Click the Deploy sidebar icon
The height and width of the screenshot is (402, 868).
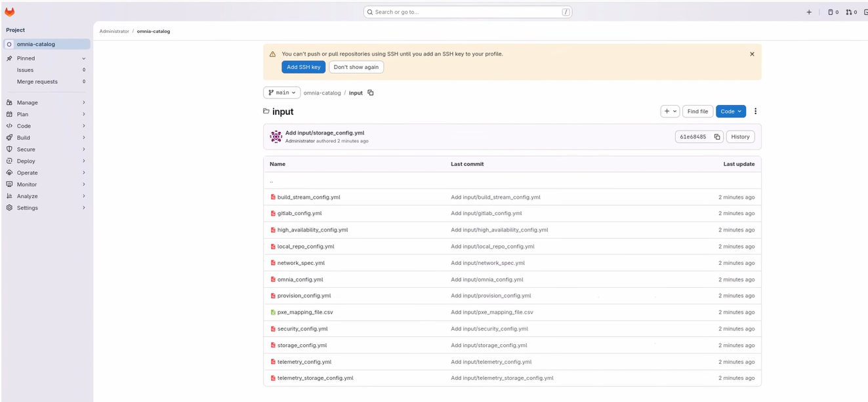point(9,161)
